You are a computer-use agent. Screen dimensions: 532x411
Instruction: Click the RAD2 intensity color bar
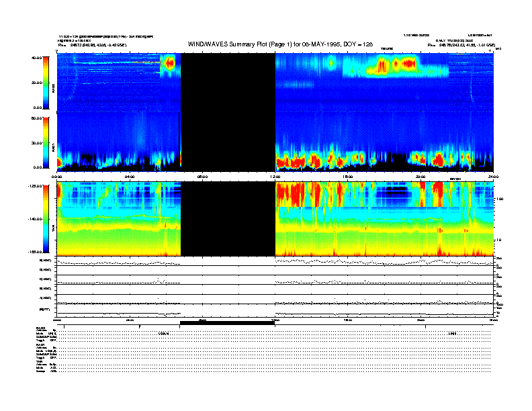[x=46, y=83]
